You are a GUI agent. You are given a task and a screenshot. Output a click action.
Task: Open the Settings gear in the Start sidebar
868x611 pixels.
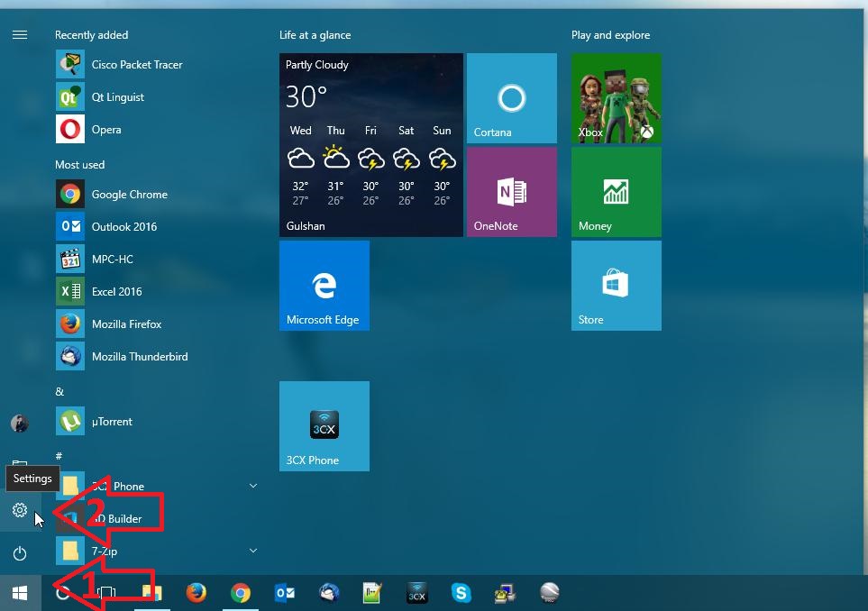(20, 509)
